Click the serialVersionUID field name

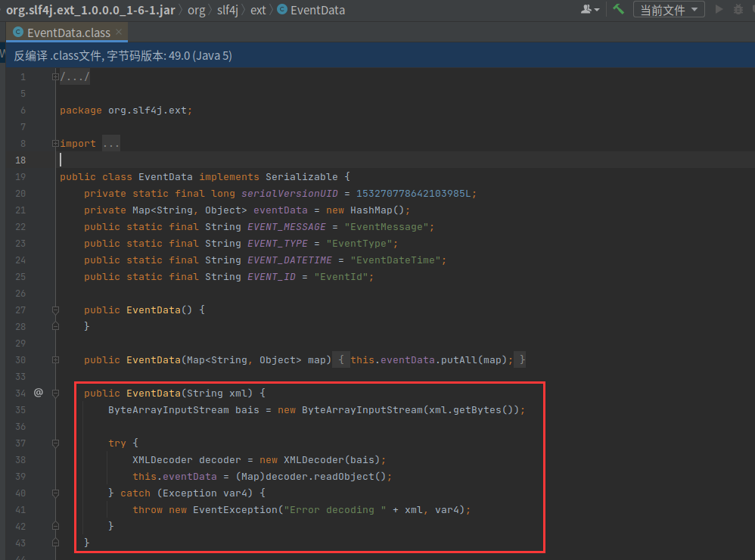(x=290, y=194)
